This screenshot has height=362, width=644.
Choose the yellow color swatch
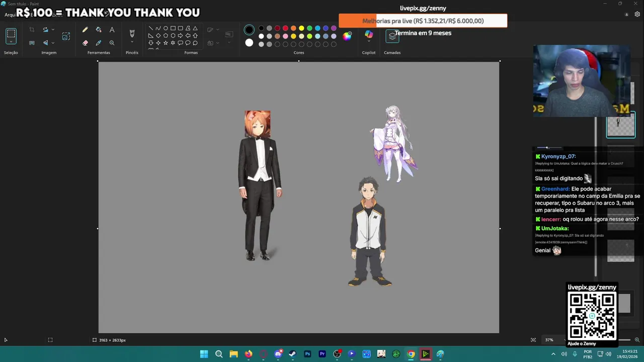click(x=301, y=28)
